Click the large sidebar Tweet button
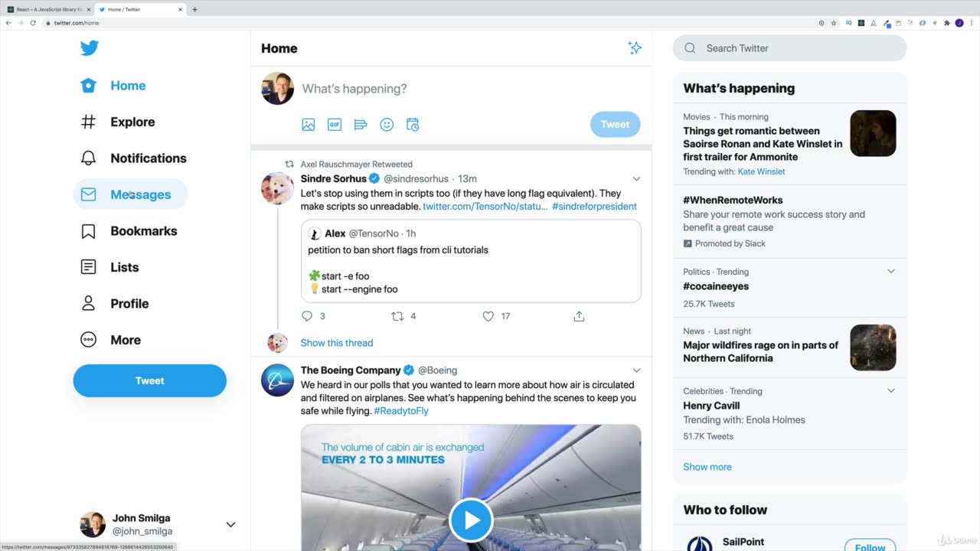 click(150, 380)
